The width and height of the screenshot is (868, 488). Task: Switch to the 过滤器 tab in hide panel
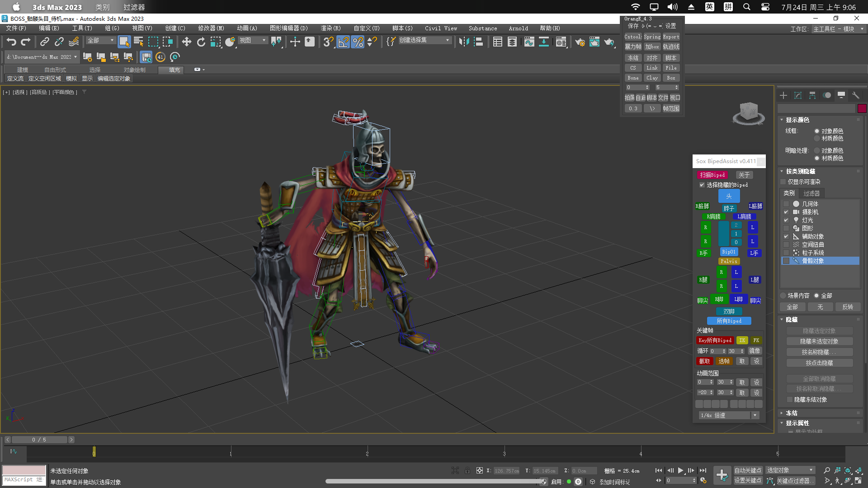coord(811,193)
